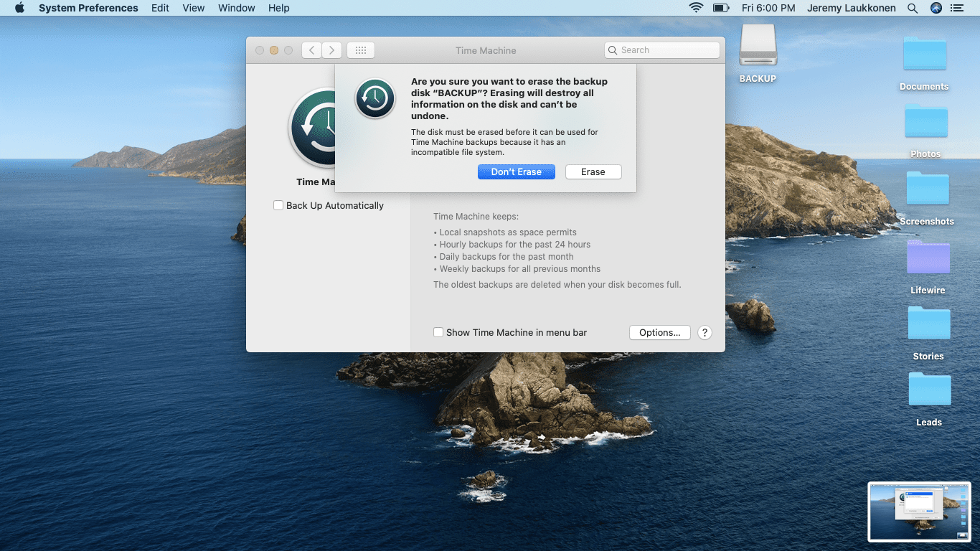Select the Documents folder on desktop
This screenshot has height=551, width=980.
(x=925, y=63)
